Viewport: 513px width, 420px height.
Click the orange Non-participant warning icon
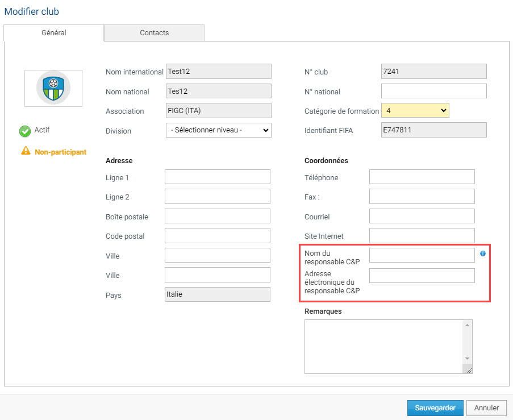click(x=26, y=151)
